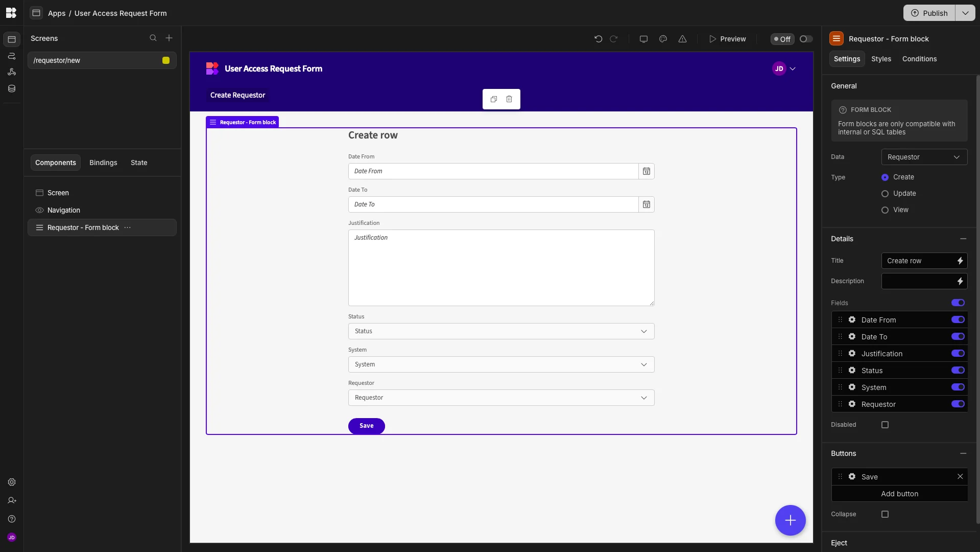This screenshot has width=980, height=552.
Task: Redo the last change
Action: (x=614, y=39)
